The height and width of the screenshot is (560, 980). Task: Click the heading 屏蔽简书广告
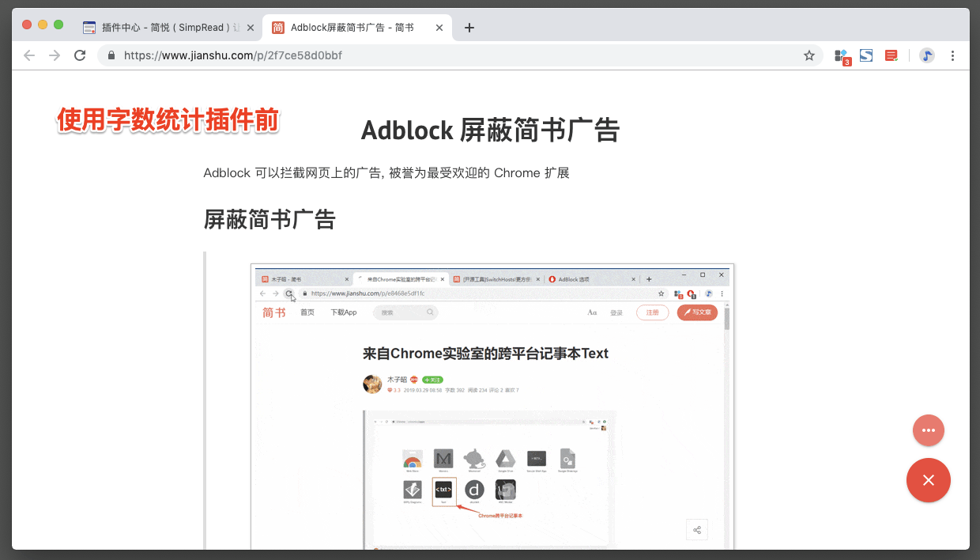point(269,219)
